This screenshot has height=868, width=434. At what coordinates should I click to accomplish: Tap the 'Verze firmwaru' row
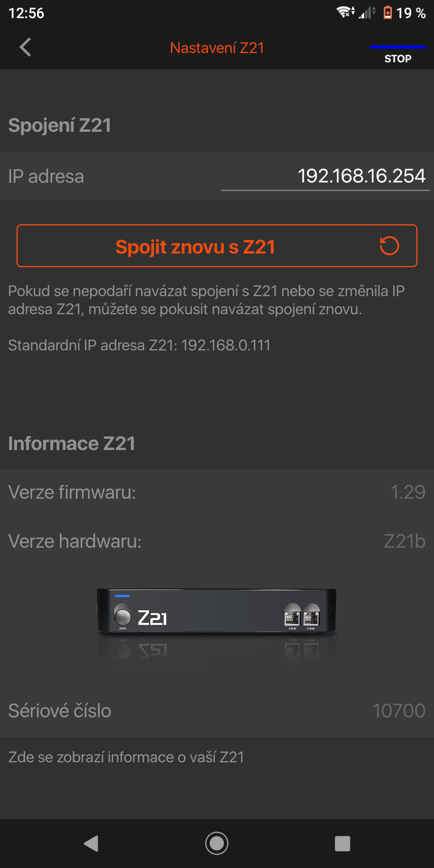217,492
